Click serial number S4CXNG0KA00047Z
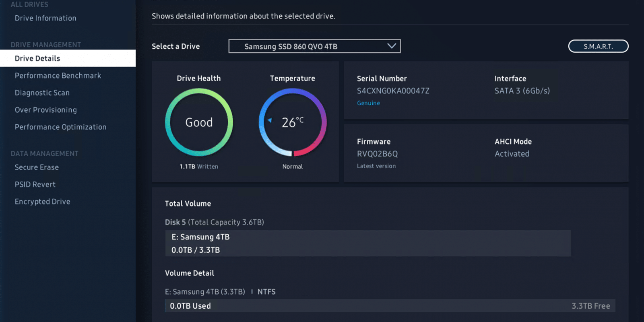Viewport: 644px width, 322px height. click(x=393, y=91)
